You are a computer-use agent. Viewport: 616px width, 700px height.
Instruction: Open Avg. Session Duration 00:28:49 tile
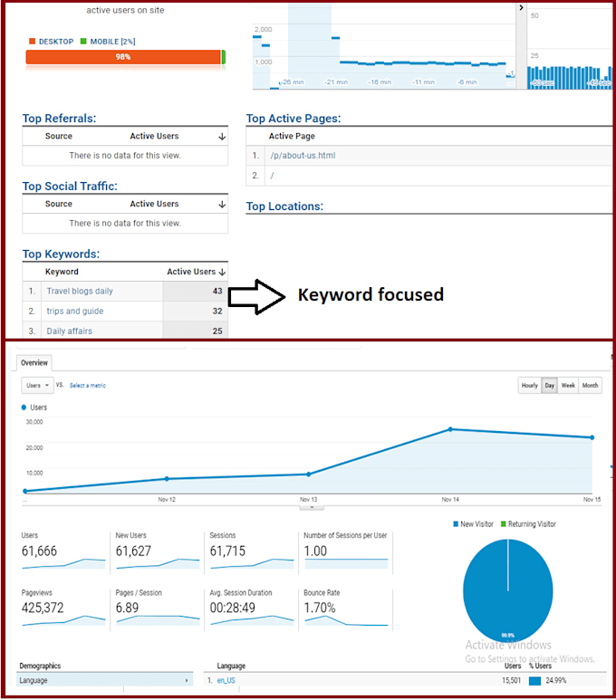(x=252, y=608)
